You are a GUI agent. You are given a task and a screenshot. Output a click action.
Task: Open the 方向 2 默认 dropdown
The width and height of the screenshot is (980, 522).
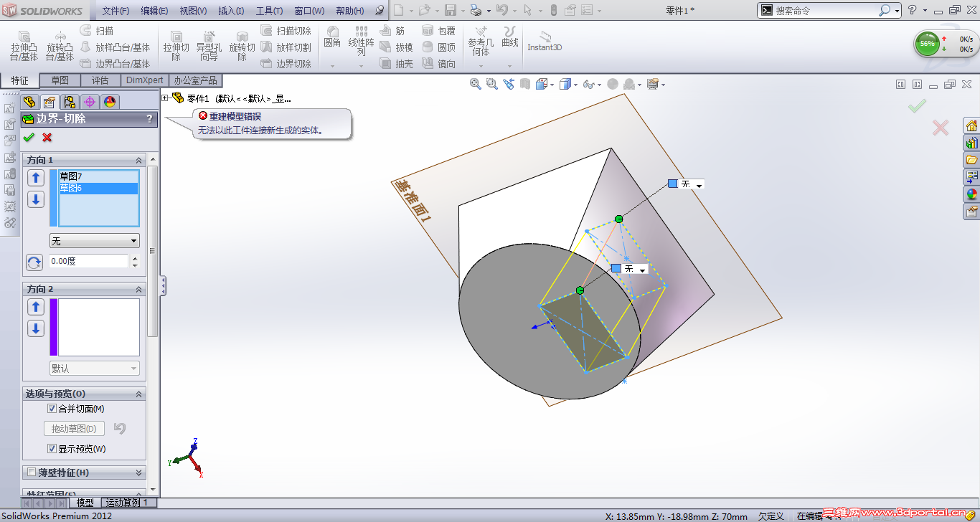click(95, 369)
